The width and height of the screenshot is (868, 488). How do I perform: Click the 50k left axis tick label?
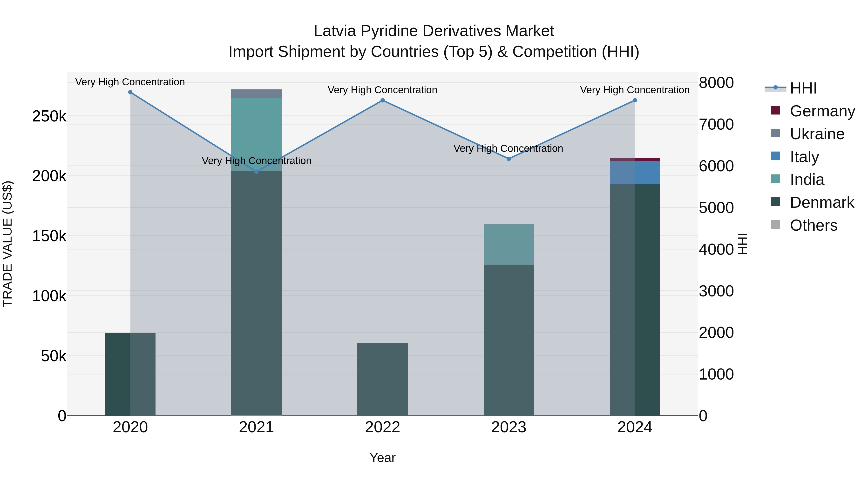tap(54, 356)
